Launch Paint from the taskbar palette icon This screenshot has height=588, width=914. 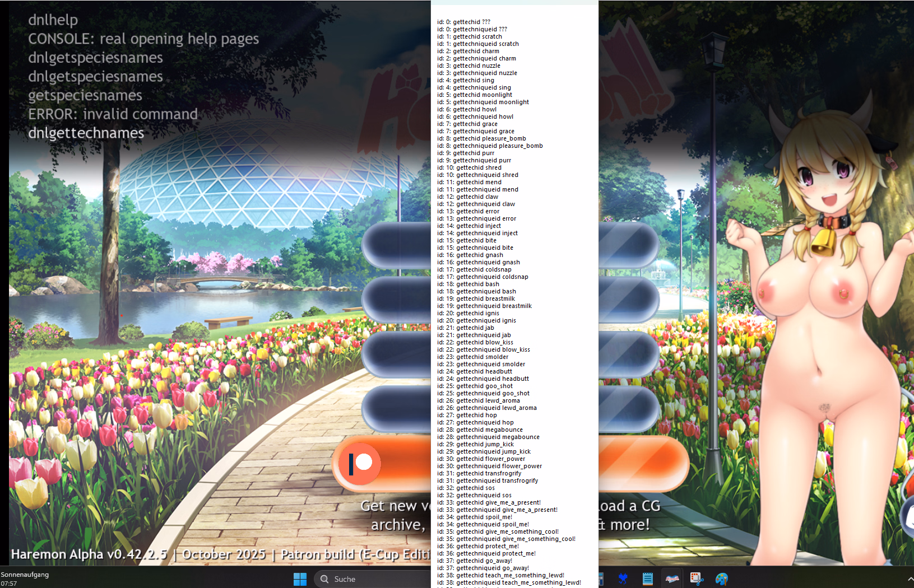(722, 579)
